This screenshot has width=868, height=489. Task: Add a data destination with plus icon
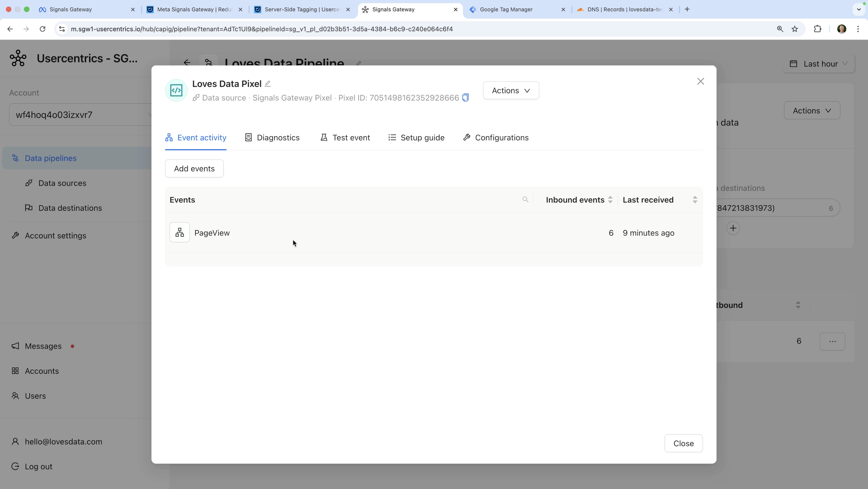click(x=733, y=228)
